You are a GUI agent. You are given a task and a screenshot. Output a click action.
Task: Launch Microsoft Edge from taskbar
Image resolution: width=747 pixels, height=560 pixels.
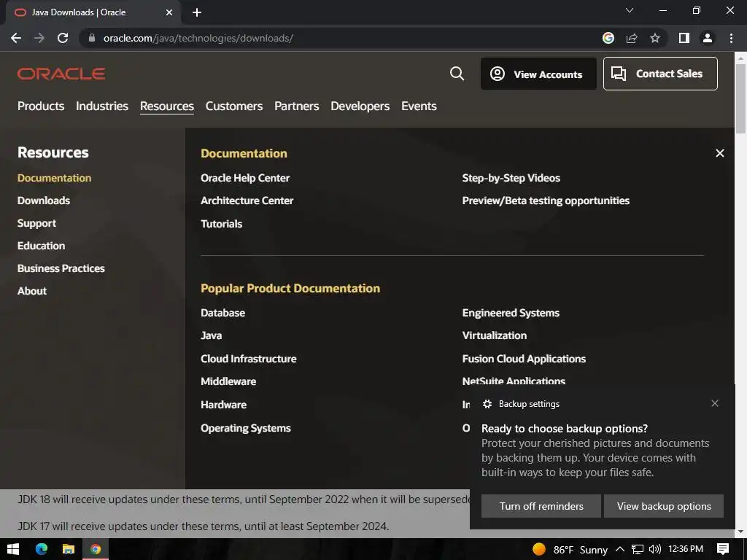[42, 549]
